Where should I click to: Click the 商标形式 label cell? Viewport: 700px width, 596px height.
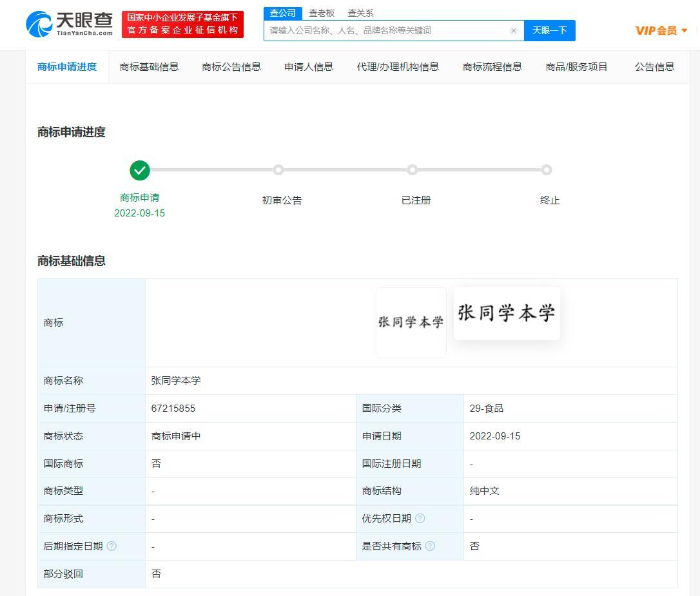[x=92, y=519]
